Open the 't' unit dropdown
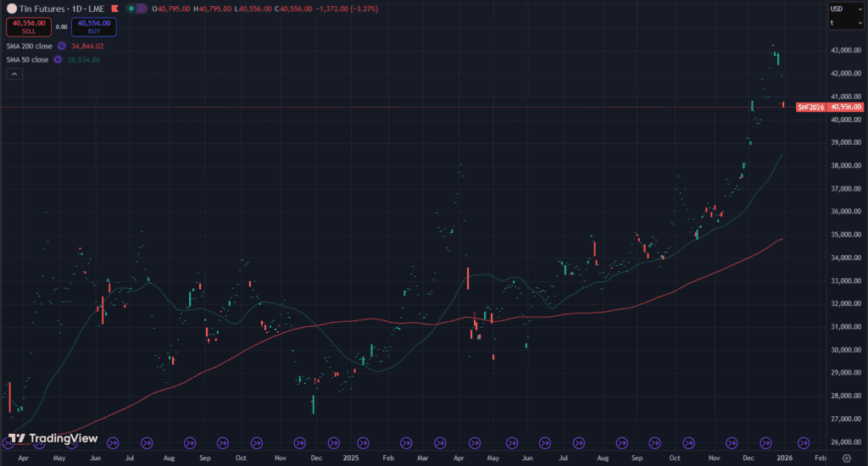868x466 pixels. (x=844, y=24)
